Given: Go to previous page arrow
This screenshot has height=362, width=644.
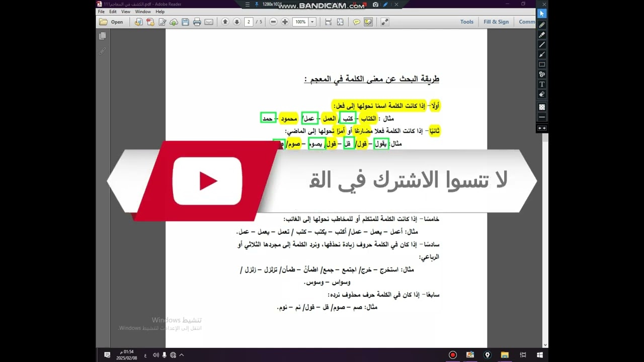Looking at the screenshot, I should 225,22.
